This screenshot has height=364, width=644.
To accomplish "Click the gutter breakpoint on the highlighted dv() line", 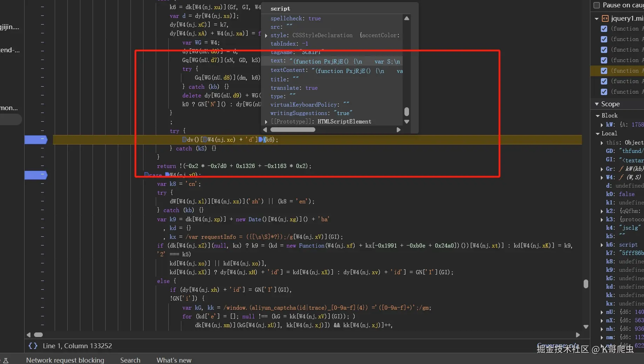I will point(36,140).
